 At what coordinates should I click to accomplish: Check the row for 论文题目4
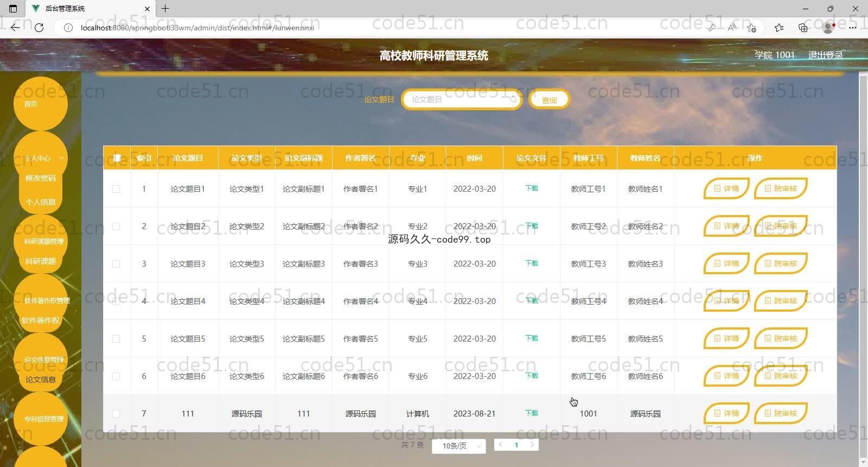click(x=116, y=301)
